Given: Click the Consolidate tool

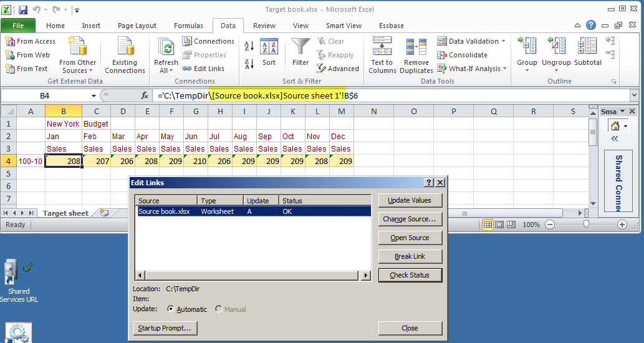Looking at the screenshot, I should 463,55.
